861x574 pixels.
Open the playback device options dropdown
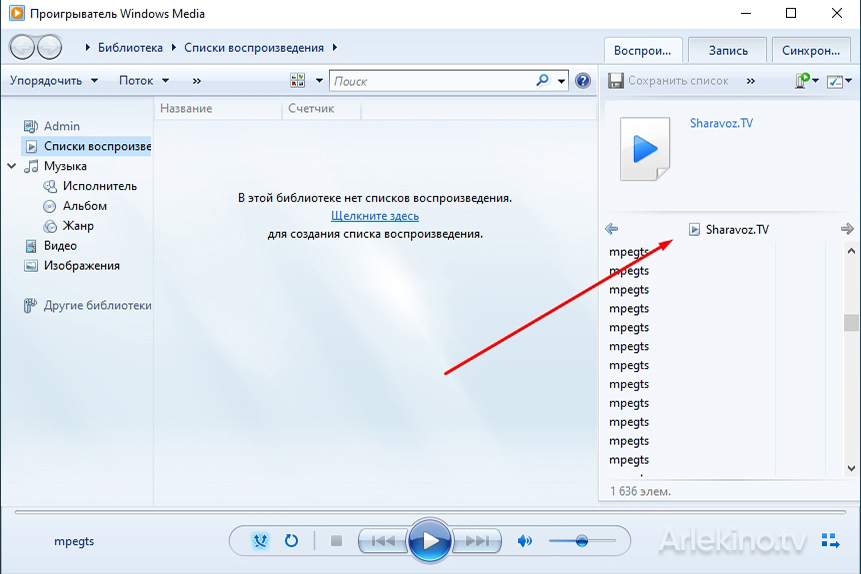pos(807,81)
